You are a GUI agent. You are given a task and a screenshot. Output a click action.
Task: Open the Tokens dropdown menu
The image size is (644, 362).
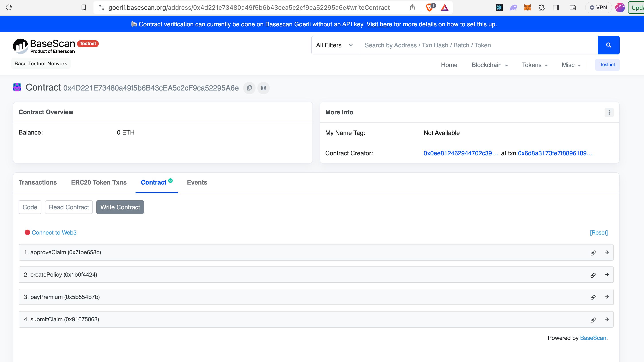[534, 65]
